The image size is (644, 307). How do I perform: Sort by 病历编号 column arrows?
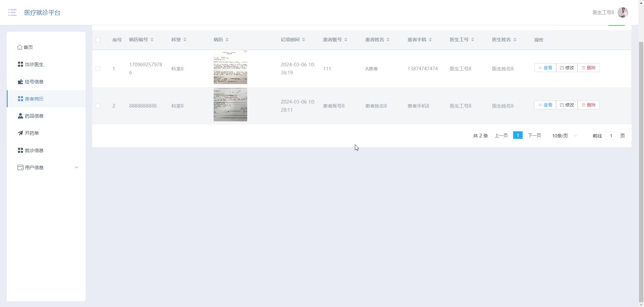(x=152, y=40)
